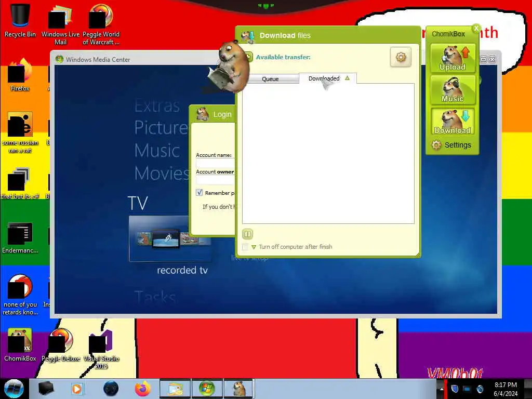Click the black box taskbar icon
Viewport: 532px width, 399px height.
tap(46, 388)
